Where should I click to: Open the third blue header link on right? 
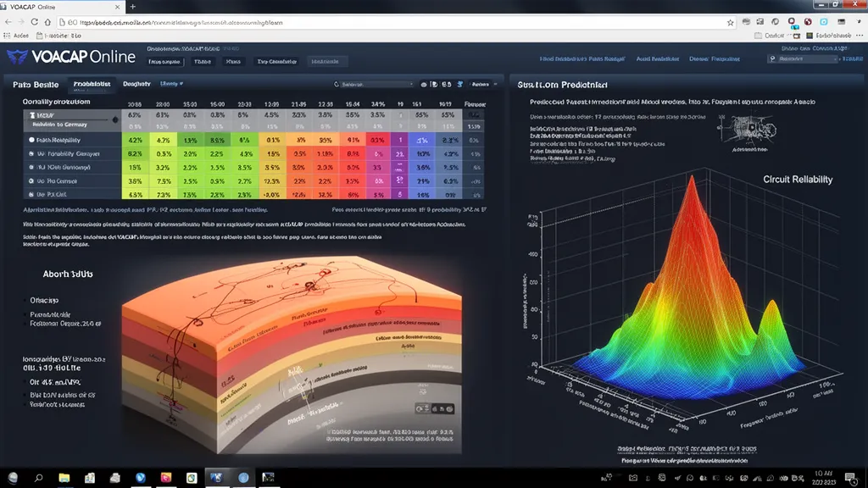point(714,58)
